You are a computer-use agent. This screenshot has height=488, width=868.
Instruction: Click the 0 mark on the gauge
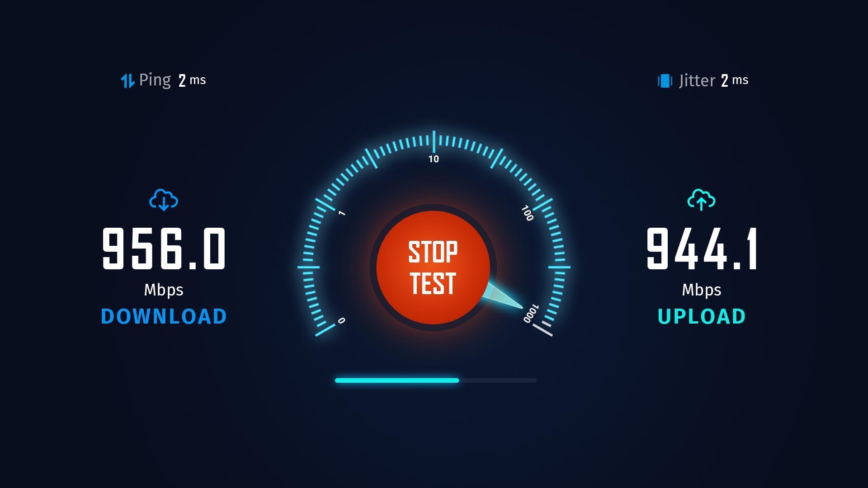[x=341, y=320]
